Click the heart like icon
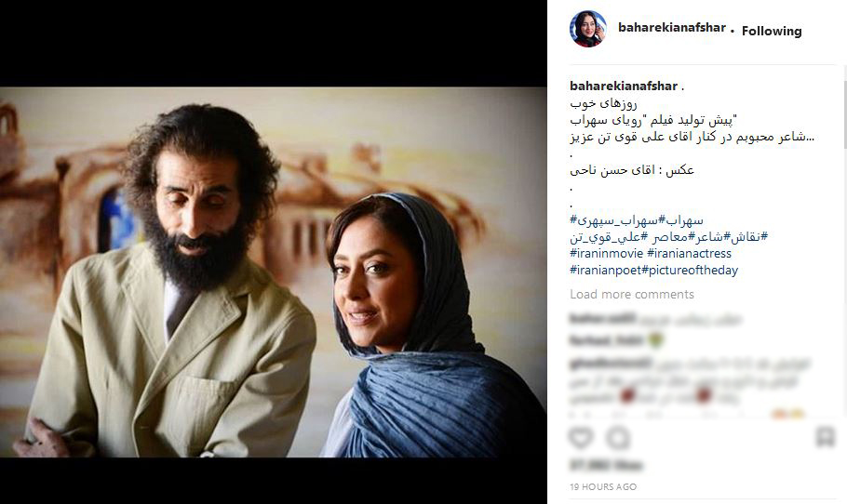 tap(581, 438)
